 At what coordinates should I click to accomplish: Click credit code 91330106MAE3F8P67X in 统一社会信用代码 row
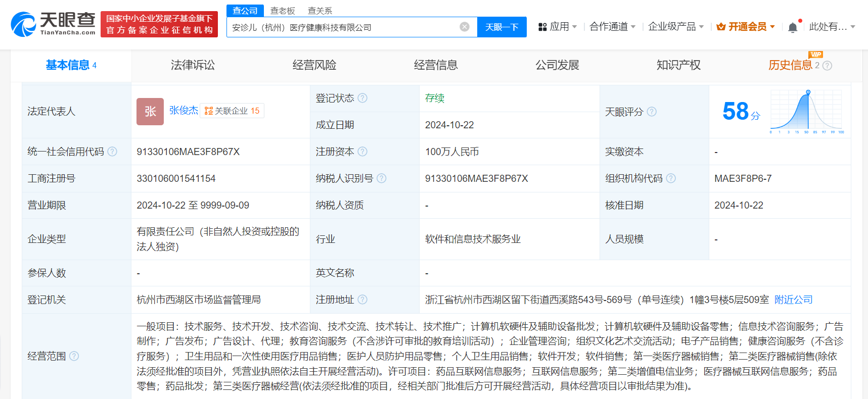pyautogui.click(x=188, y=152)
